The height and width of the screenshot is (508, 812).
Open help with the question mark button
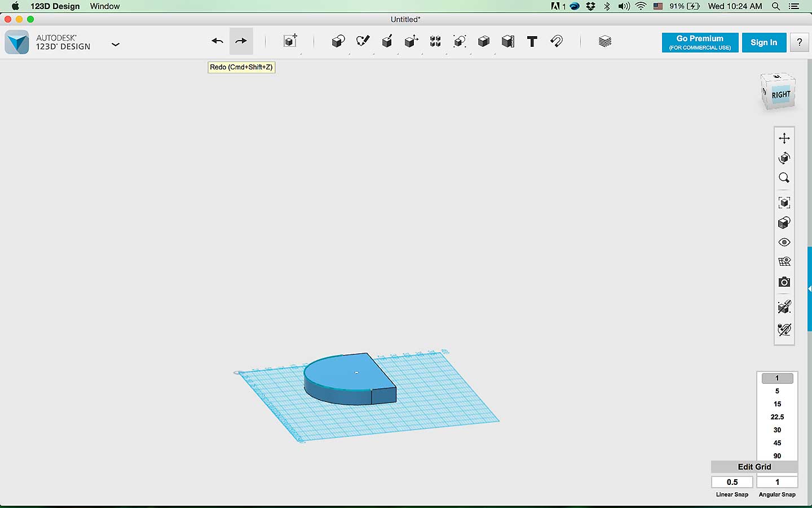[799, 42]
